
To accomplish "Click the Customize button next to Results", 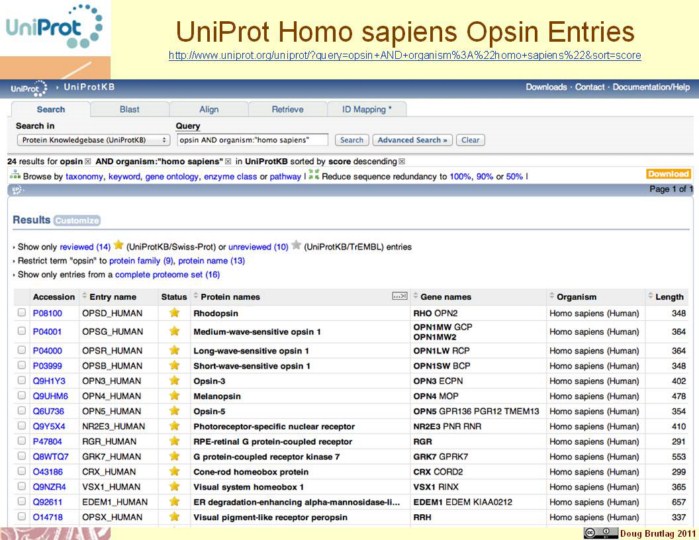I will tap(77, 220).
